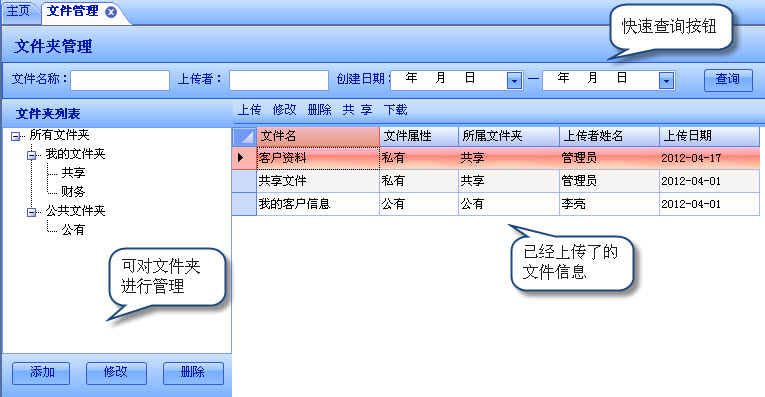Click 共 享 in the file toolbar
The width and height of the screenshot is (765, 397).
click(x=357, y=110)
